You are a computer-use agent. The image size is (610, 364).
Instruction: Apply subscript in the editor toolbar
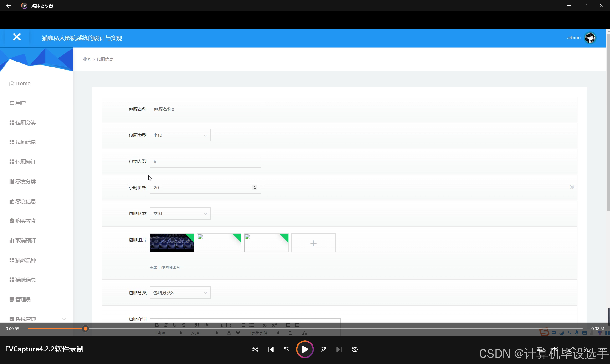tap(265, 325)
